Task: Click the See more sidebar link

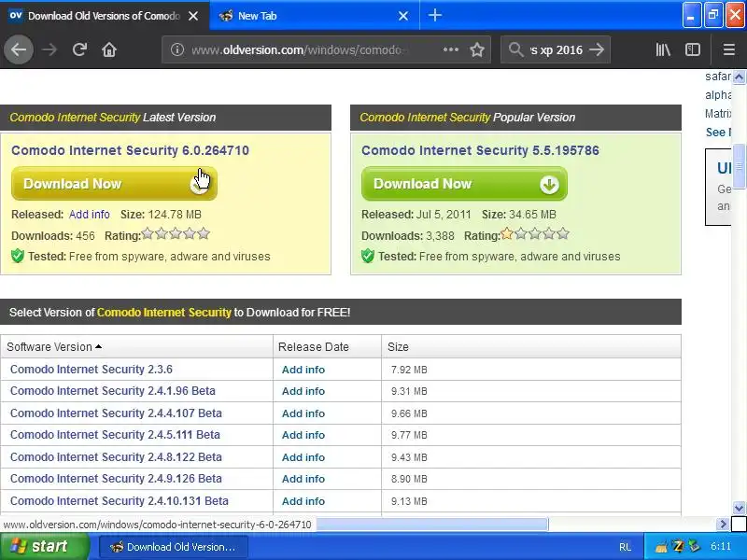Action: [717, 132]
